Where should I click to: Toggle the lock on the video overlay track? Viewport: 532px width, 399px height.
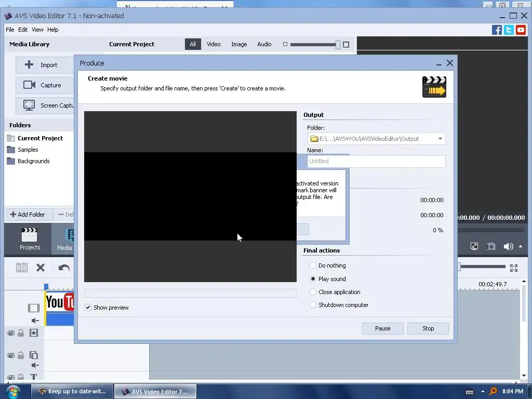21,355
